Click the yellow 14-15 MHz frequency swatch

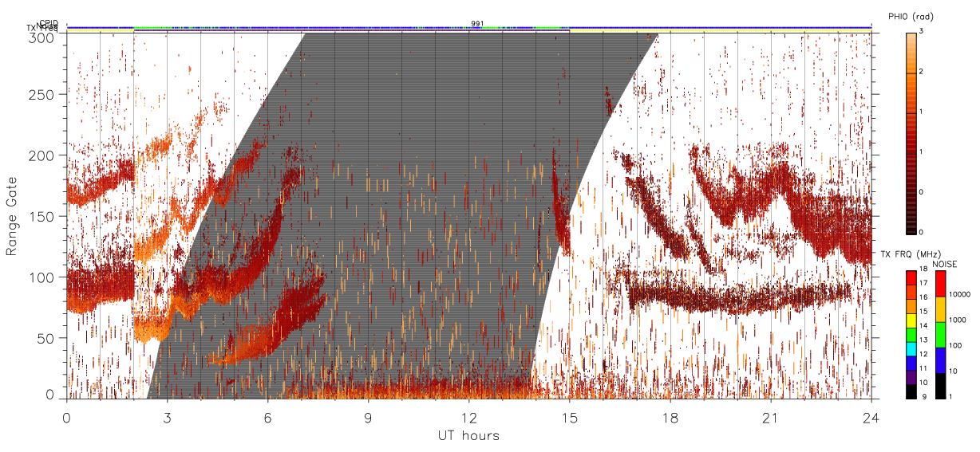[x=911, y=319]
